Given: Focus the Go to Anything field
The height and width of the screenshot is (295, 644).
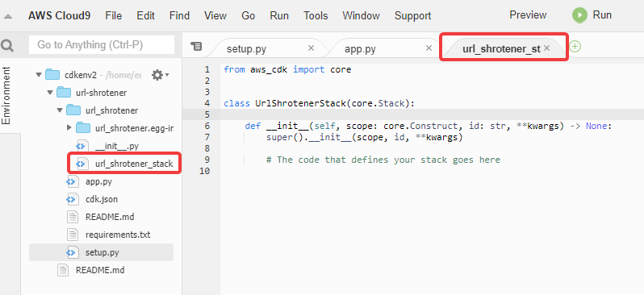Looking at the screenshot, I should click(x=102, y=44).
